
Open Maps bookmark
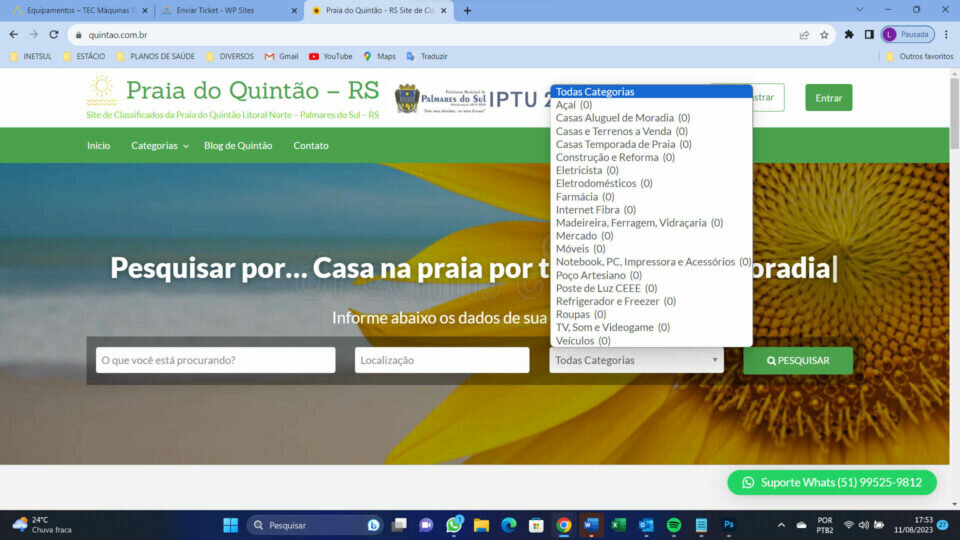380,56
